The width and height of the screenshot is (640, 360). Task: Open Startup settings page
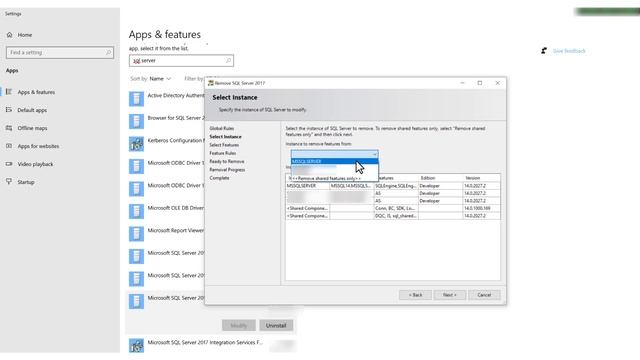26,182
